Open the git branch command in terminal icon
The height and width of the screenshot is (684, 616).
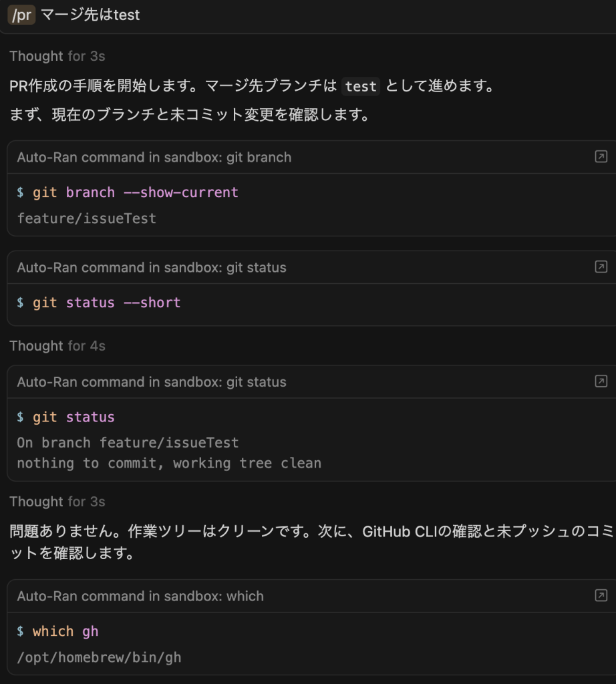point(601,157)
